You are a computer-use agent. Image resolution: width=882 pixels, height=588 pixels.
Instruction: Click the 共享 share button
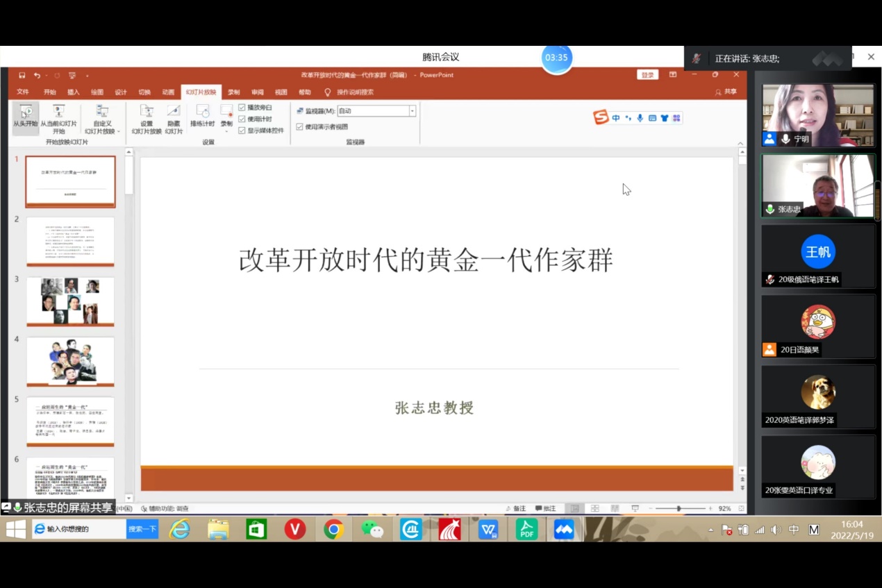(726, 92)
